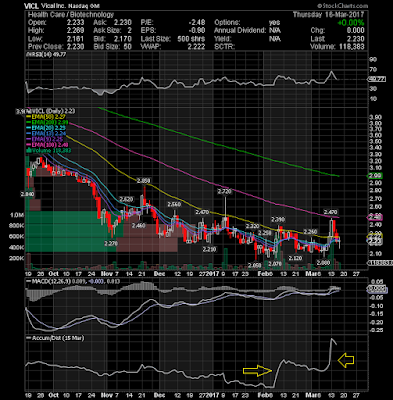Click the 1.0M volume axis label
Viewport: 393px width, 400px height.
17,215
